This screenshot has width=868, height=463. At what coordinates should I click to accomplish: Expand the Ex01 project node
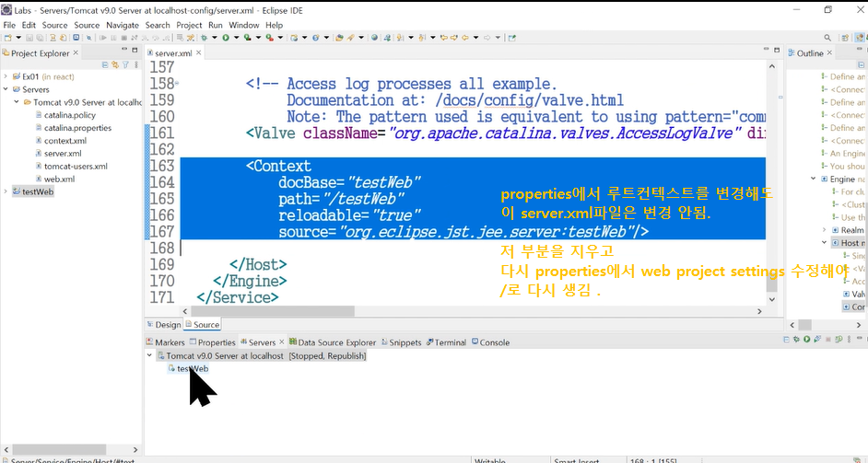[x=6, y=76]
